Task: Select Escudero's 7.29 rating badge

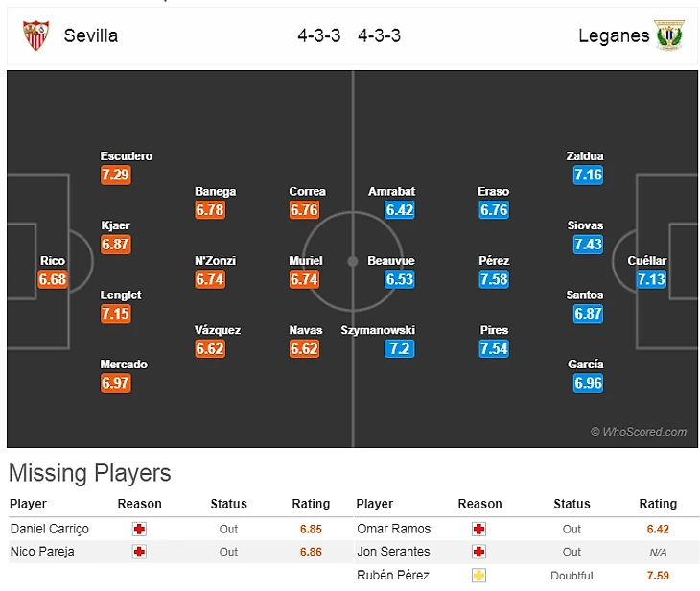Action: coord(115,176)
